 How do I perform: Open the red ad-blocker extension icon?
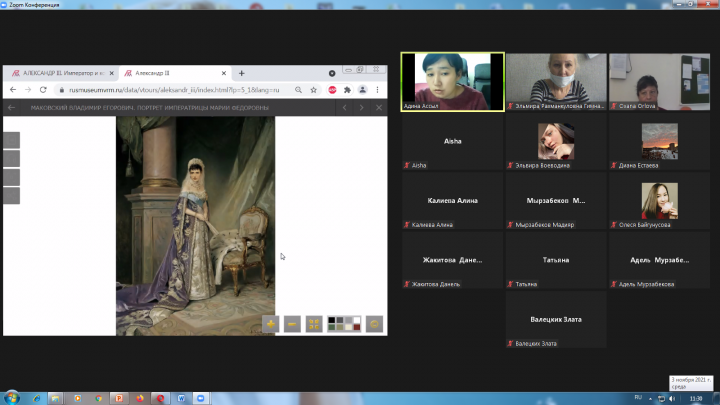(x=332, y=90)
